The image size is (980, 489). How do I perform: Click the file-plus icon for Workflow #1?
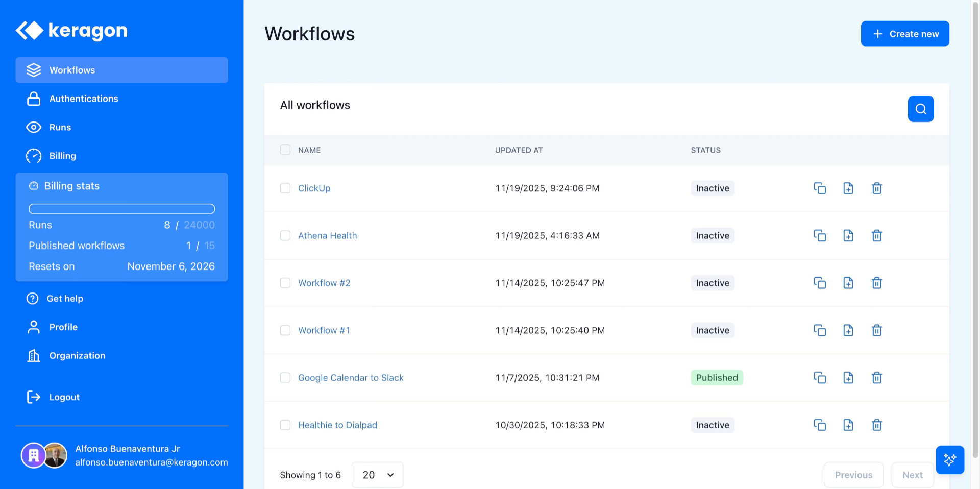pos(848,330)
